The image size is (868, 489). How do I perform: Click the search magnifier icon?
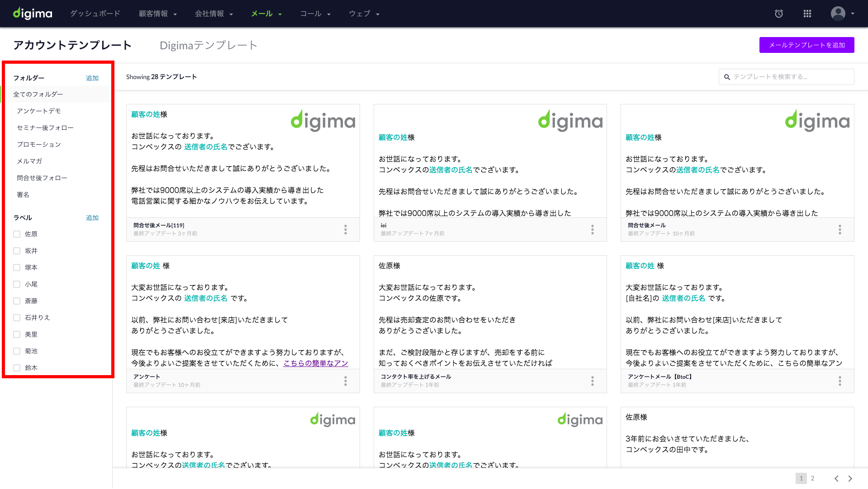click(x=727, y=77)
